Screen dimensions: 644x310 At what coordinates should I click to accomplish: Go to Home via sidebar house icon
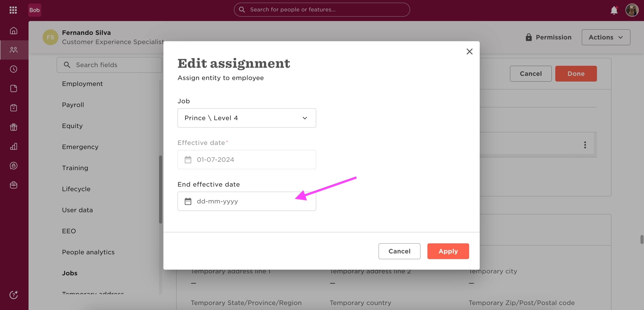click(x=13, y=30)
